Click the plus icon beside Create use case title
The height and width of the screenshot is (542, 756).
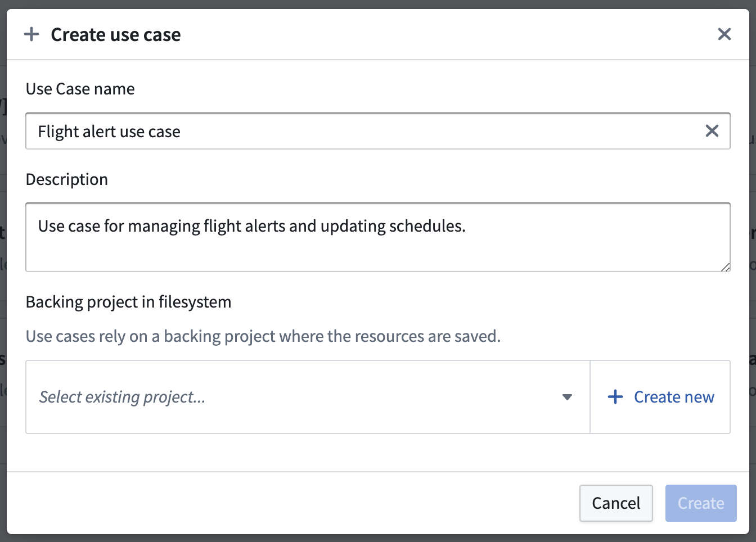pos(31,34)
